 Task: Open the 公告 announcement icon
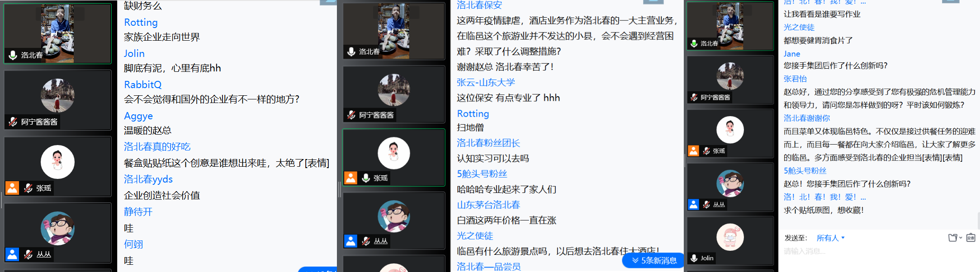pos(971,238)
